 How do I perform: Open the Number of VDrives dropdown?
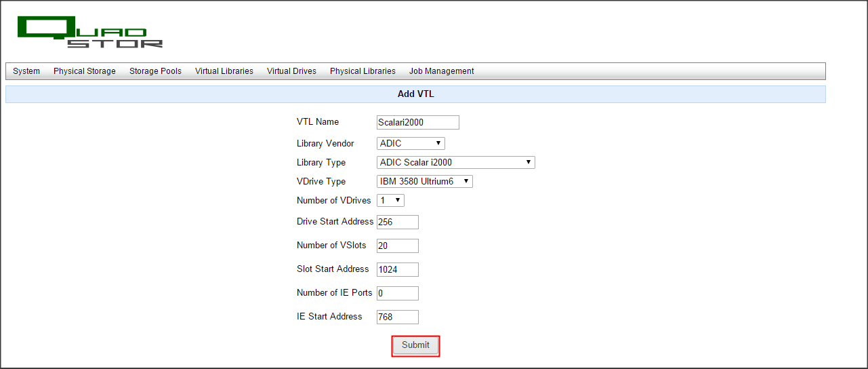click(x=390, y=200)
